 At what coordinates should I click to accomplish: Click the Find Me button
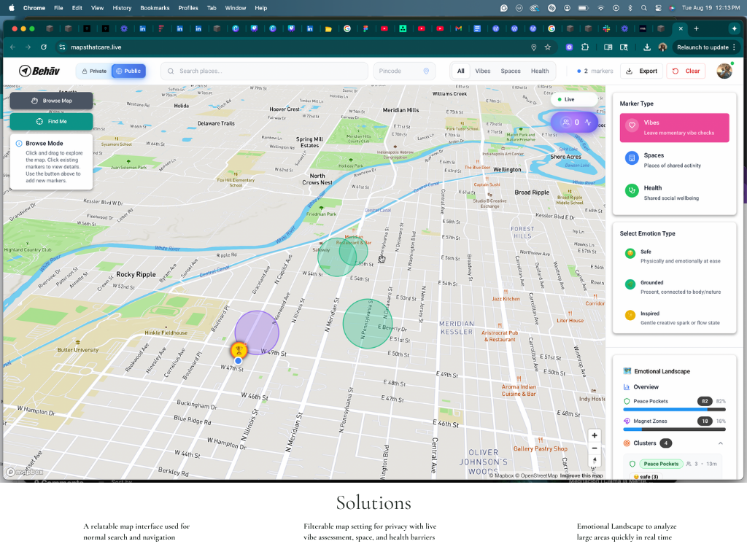[x=52, y=122]
